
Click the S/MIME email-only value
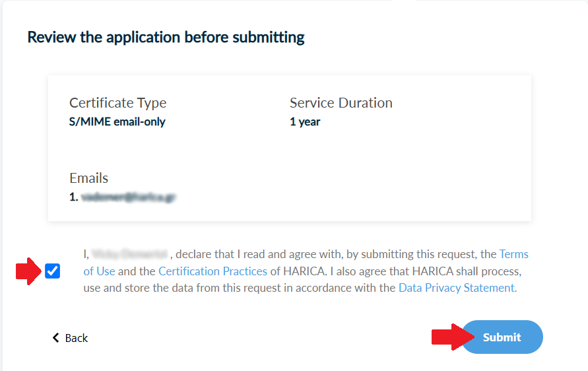pyautogui.click(x=117, y=121)
